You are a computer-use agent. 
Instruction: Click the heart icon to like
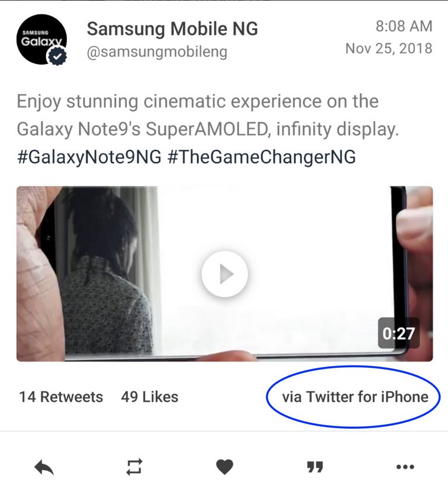pos(224,467)
